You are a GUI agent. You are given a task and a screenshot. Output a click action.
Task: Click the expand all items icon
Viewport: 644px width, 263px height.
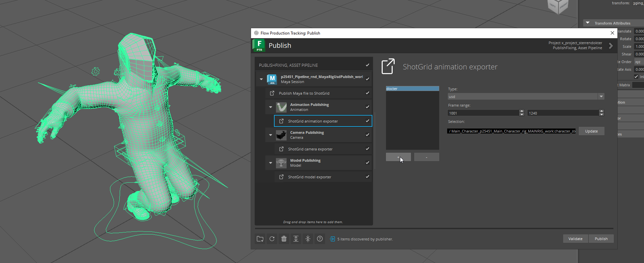[296, 239]
